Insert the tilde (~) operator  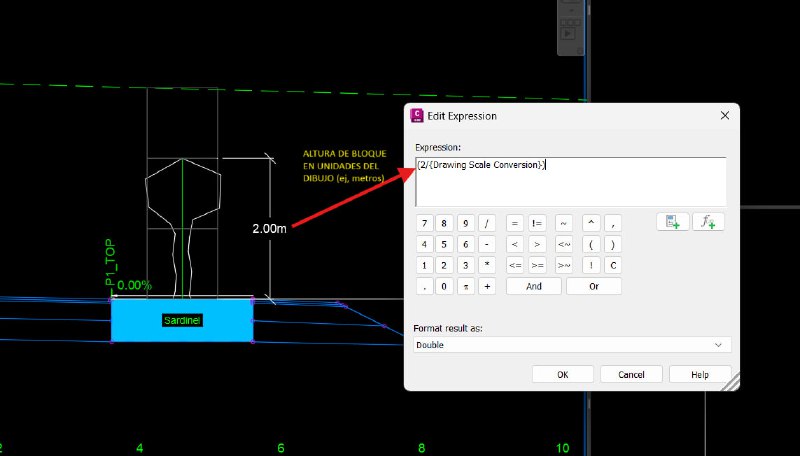click(564, 223)
